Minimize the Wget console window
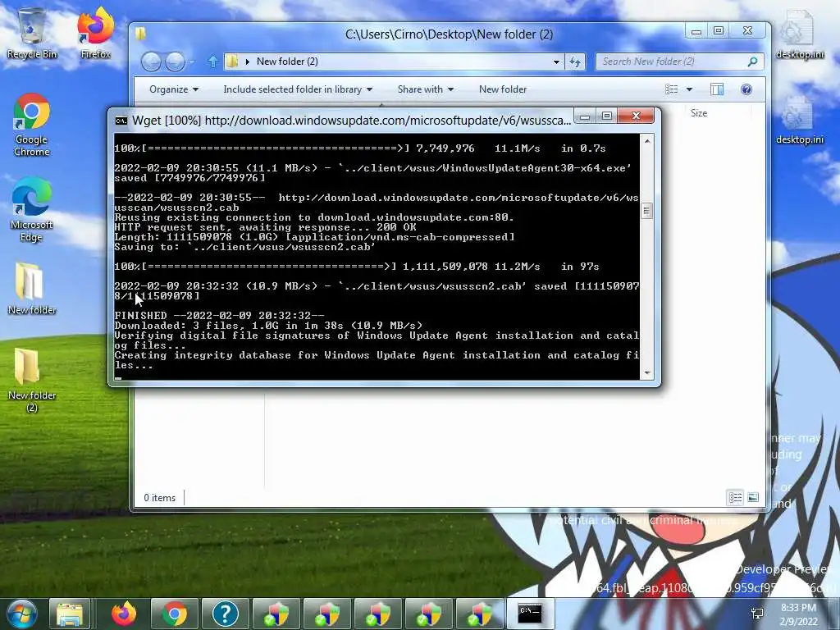The width and height of the screenshot is (840, 630). tap(585, 116)
